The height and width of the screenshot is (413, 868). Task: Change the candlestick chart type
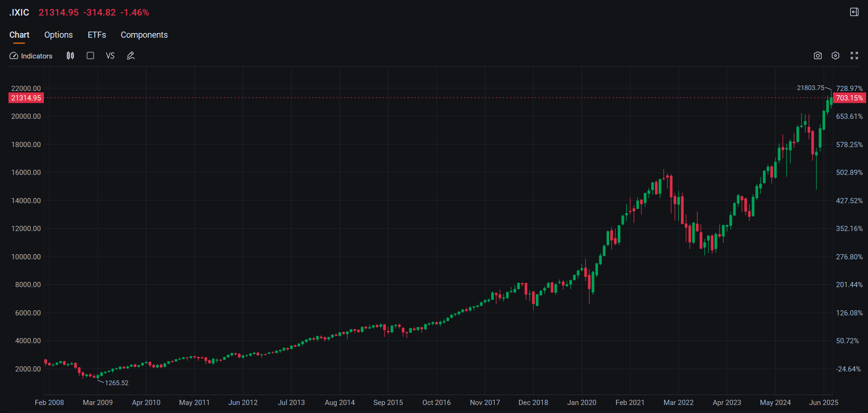[70, 56]
